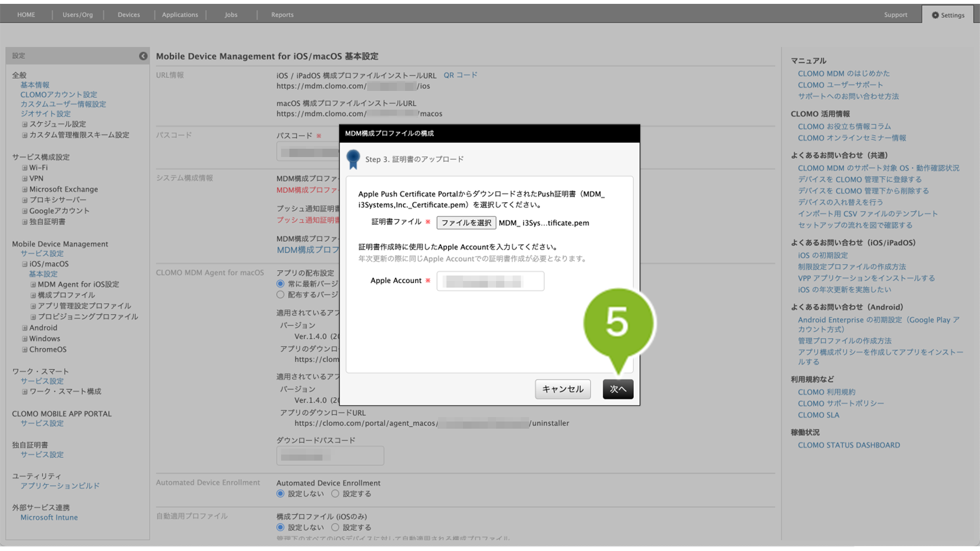This screenshot has width=980, height=551.
Task: Open 管理プロファイルの作成方法 link
Action: click(x=844, y=341)
